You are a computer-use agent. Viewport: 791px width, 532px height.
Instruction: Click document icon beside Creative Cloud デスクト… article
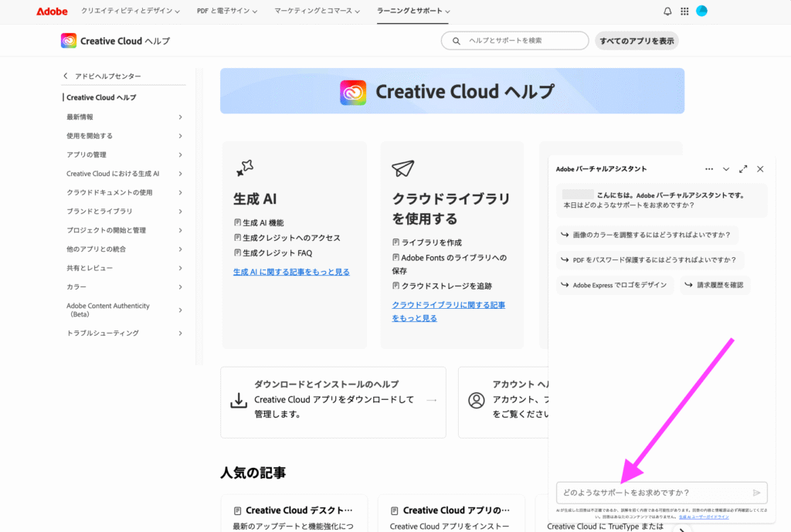click(238, 511)
